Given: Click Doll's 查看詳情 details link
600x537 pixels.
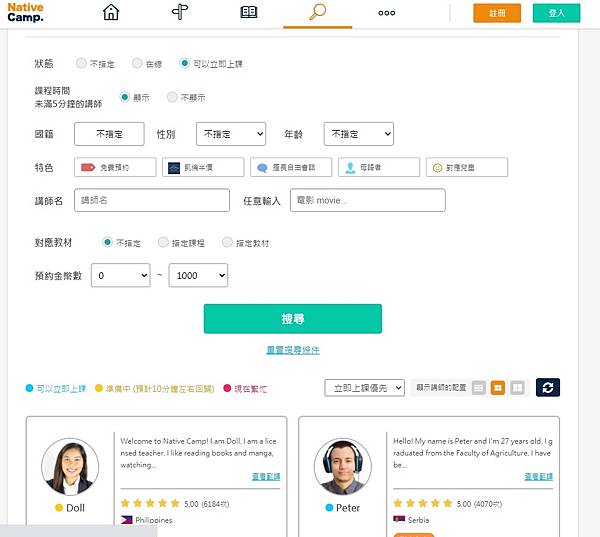Looking at the screenshot, I should click(266, 477).
